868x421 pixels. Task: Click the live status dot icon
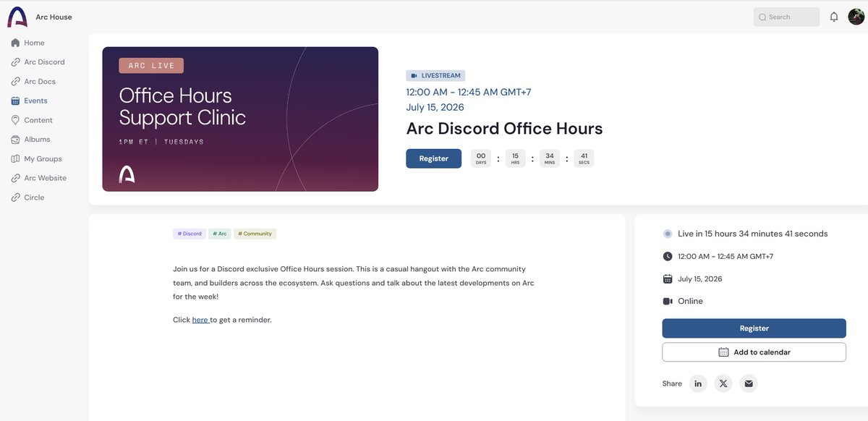pyautogui.click(x=668, y=234)
